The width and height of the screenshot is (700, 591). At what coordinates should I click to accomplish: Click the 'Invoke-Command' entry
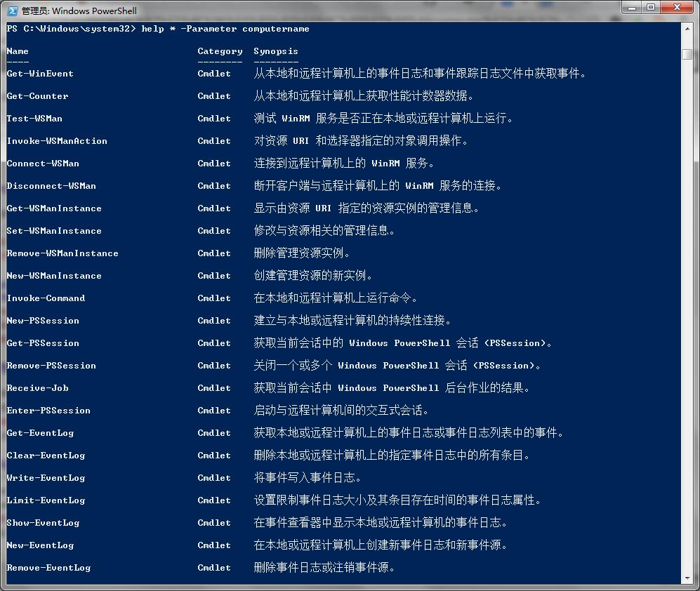point(46,298)
